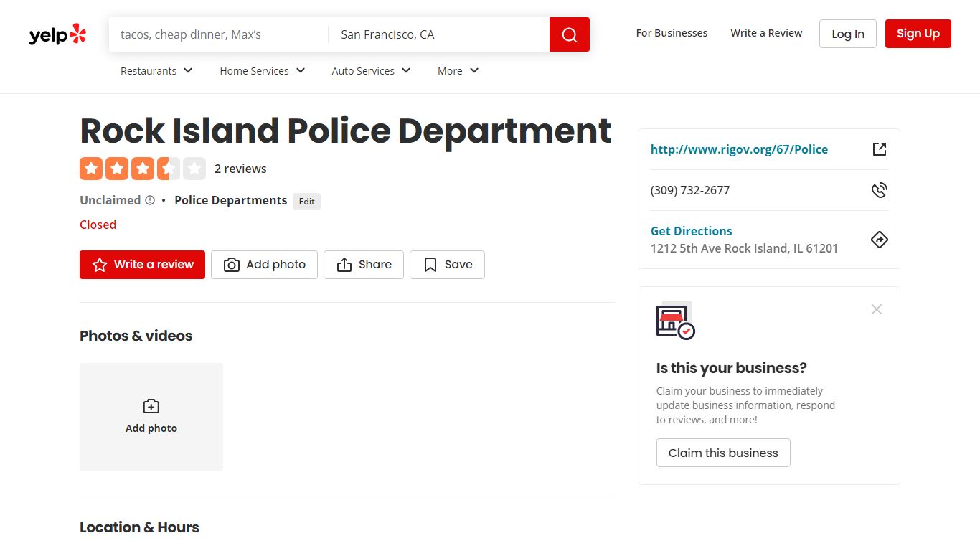Click the Log In button
This screenshot has width=980, height=551.
click(848, 34)
